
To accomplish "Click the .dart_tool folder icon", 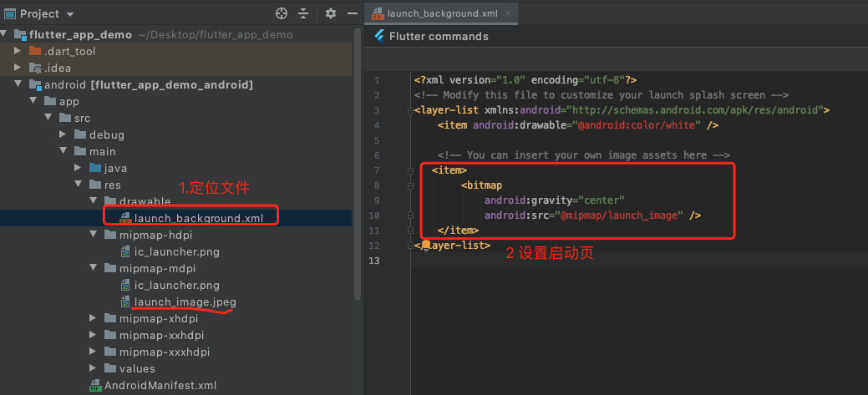I will tap(35, 51).
